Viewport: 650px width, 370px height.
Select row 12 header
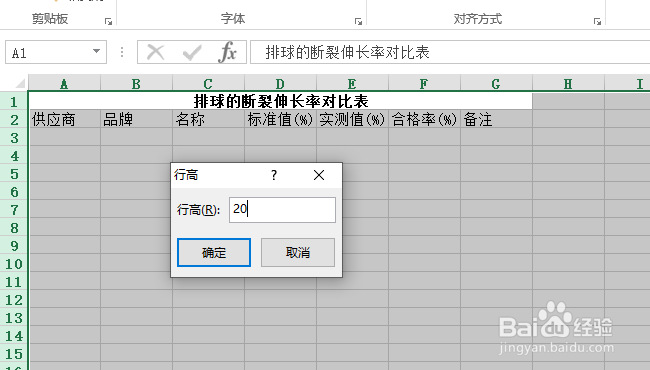(14, 300)
